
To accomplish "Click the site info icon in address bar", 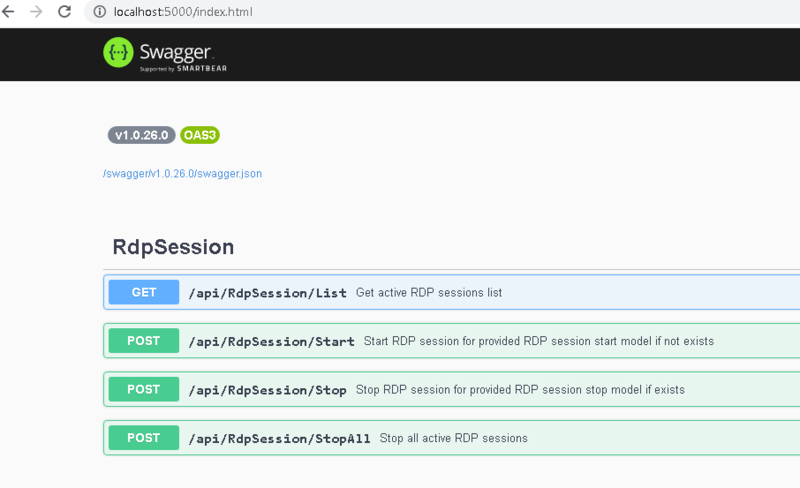I will [99, 11].
